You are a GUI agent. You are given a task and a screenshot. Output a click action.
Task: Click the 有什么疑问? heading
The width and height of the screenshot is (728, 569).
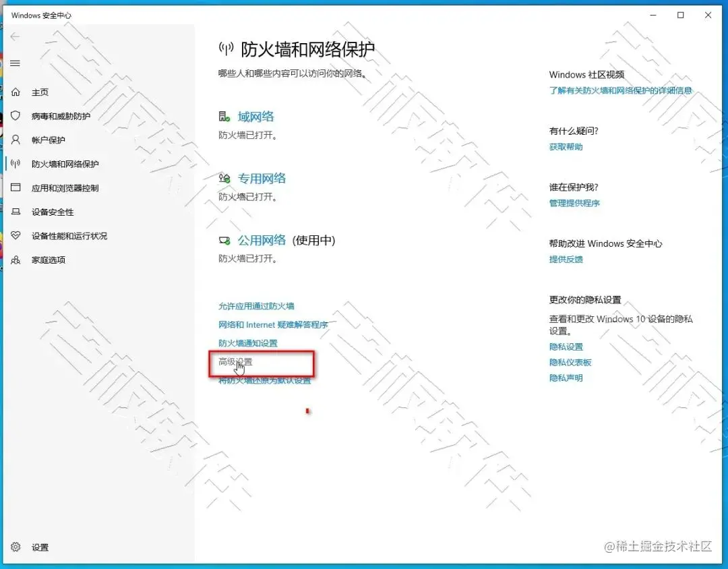click(574, 131)
